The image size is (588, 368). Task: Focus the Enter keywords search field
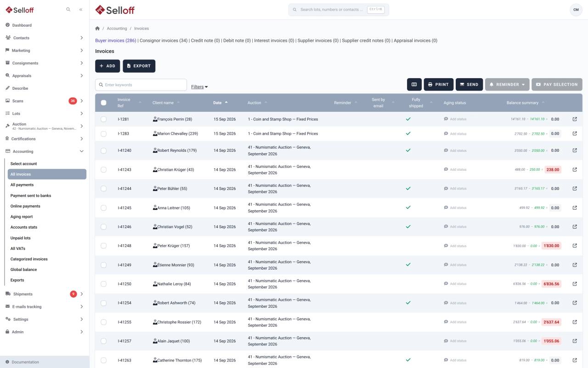click(x=141, y=85)
